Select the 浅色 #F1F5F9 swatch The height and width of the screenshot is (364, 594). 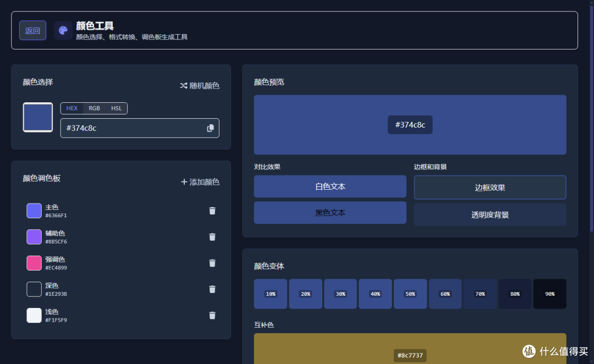[34, 315]
